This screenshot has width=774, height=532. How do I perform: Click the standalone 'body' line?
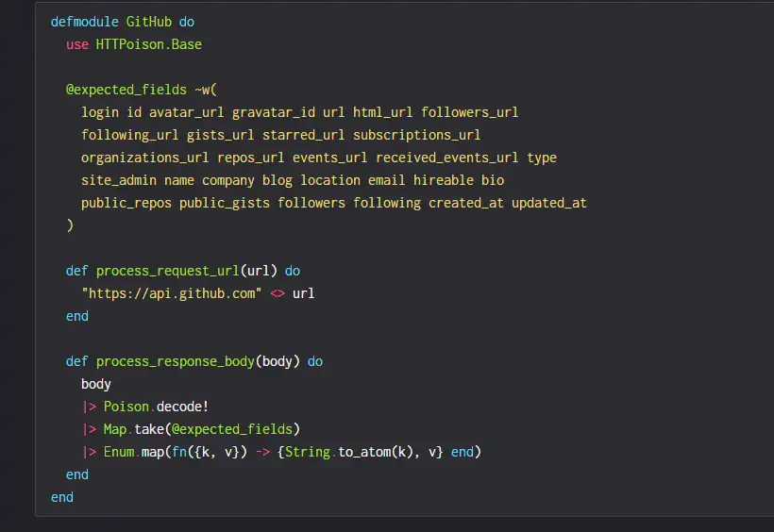pyautogui.click(x=96, y=384)
